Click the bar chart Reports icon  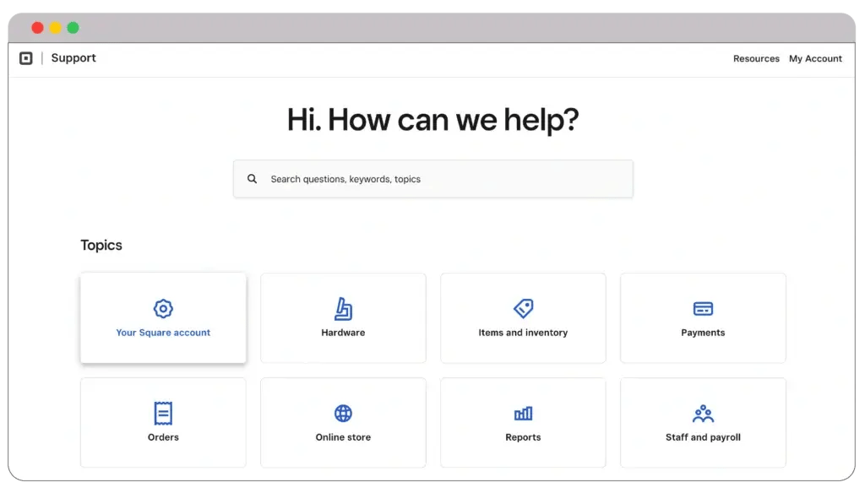[x=523, y=413]
